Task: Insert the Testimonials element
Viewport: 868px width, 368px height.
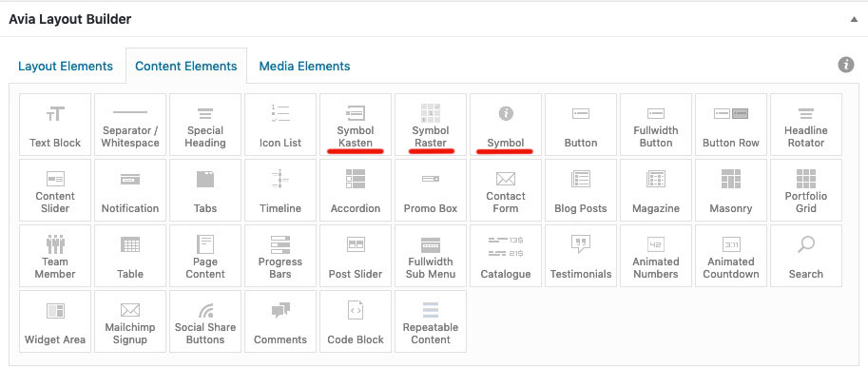Action: pyautogui.click(x=581, y=256)
